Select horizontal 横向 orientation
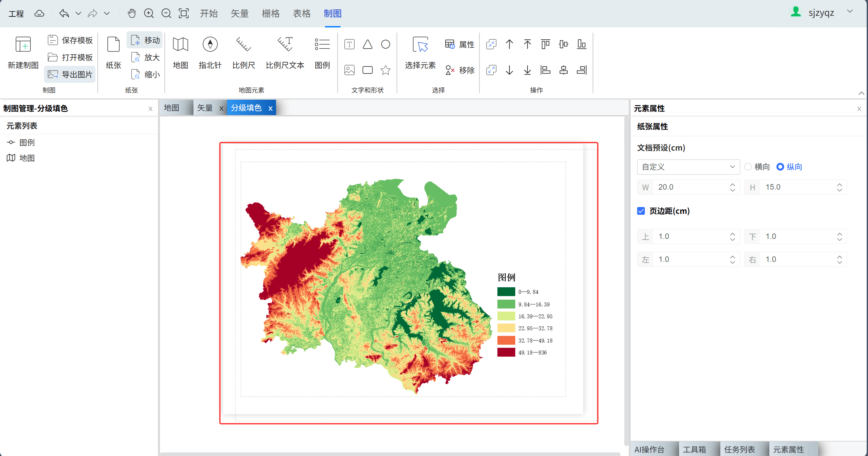The width and height of the screenshot is (868, 456). click(x=748, y=167)
